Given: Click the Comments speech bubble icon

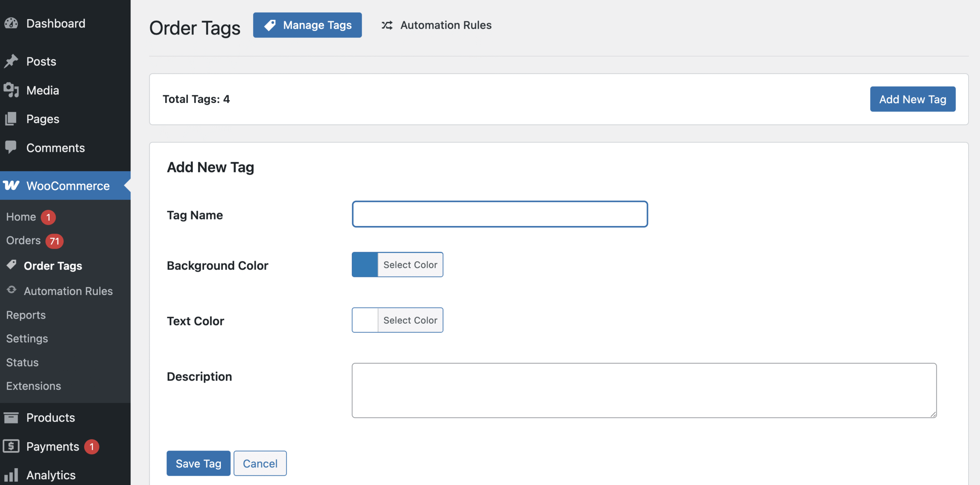Looking at the screenshot, I should click(x=11, y=147).
